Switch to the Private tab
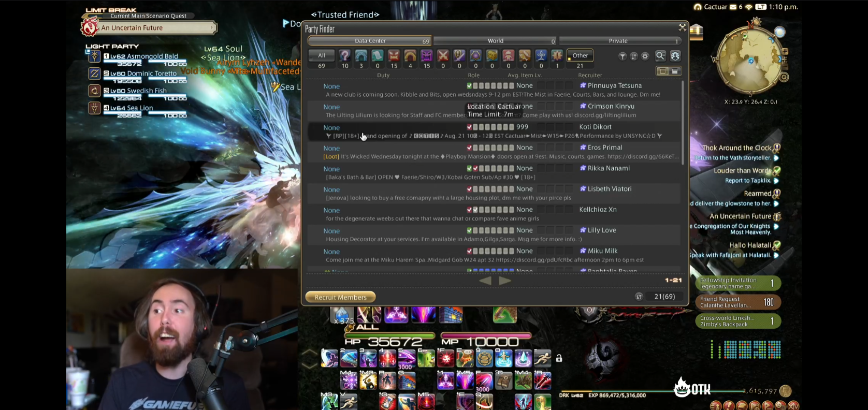The height and width of the screenshot is (410, 868). point(620,41)
